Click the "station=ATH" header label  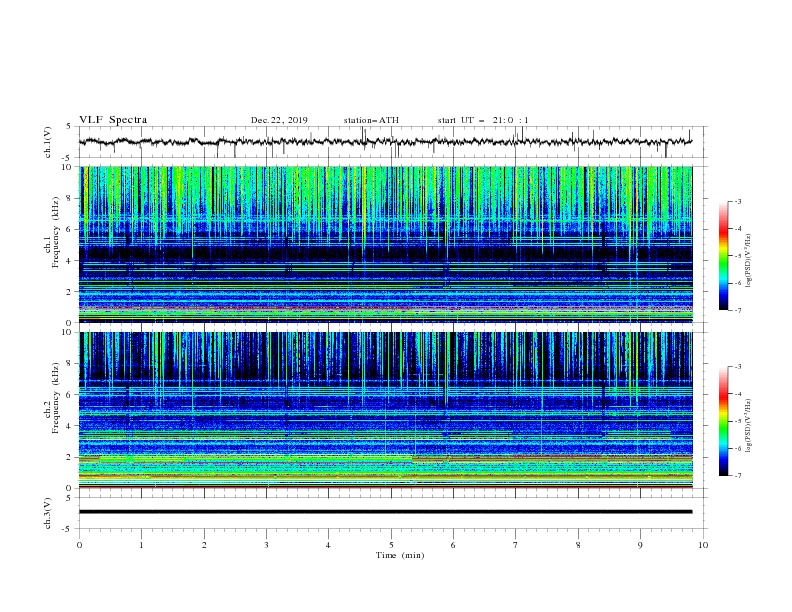[x=371, y=120]
